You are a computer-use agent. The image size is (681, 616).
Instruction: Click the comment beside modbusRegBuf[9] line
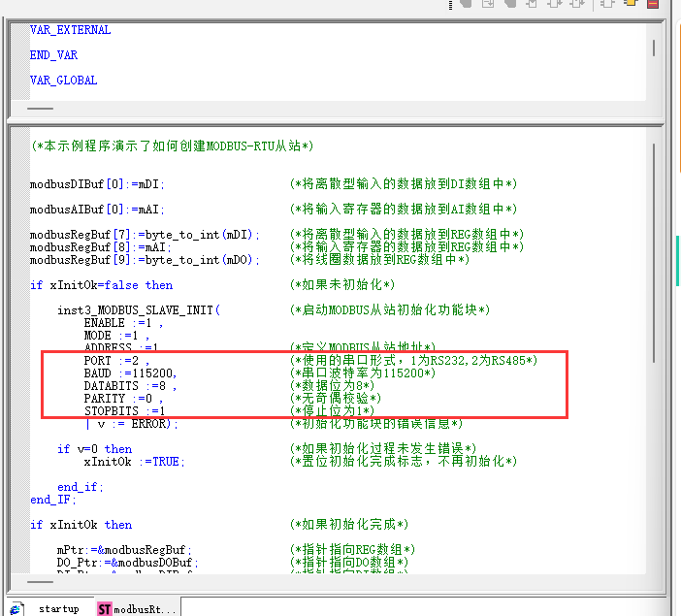click(x=379, y=259)
